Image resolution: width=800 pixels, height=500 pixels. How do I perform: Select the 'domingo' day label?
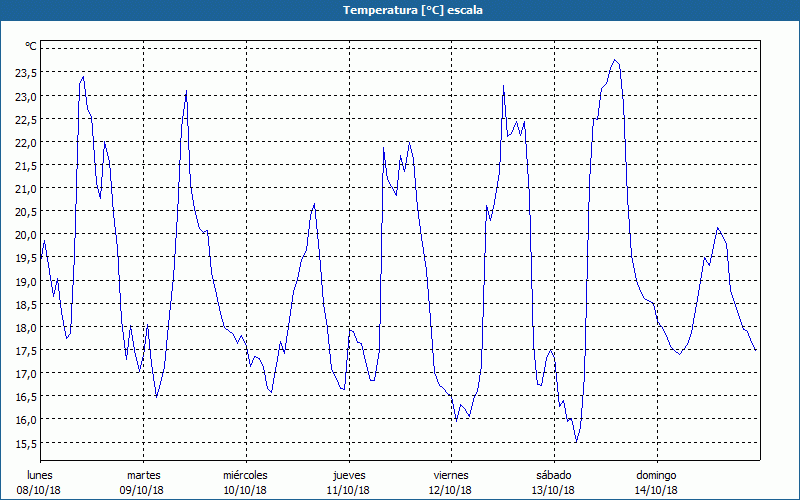point(656,475)
